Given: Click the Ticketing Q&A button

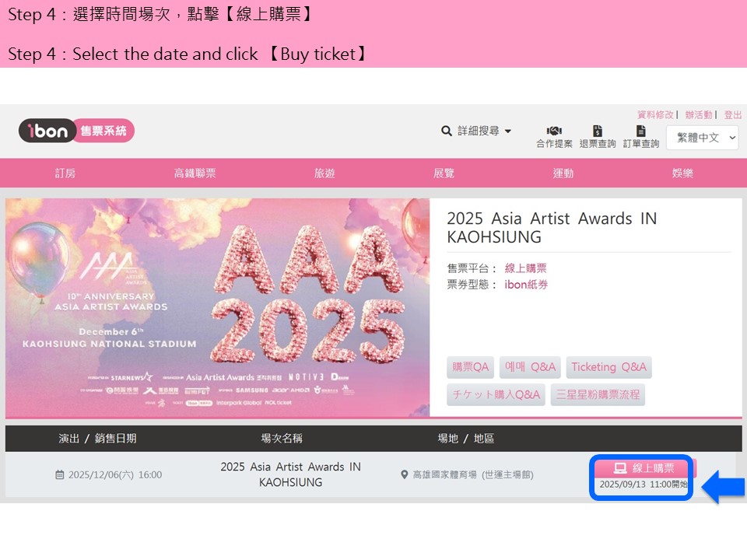Looking at the screenshot, I should [x=608, y=367].
